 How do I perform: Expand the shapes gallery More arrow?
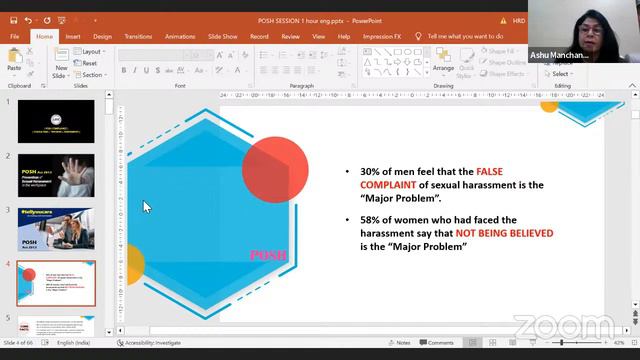pos(427,72)
